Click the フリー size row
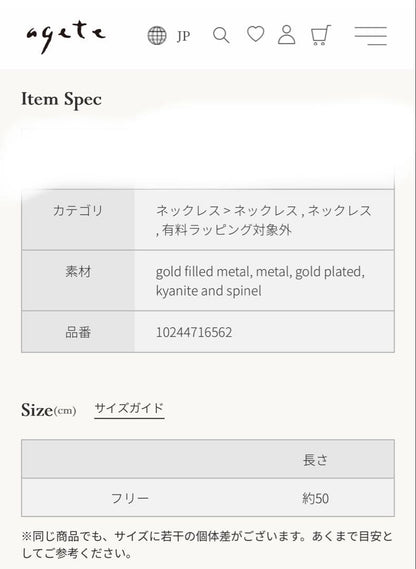Viewport: 416px width, 569px height. click(208, 498)
